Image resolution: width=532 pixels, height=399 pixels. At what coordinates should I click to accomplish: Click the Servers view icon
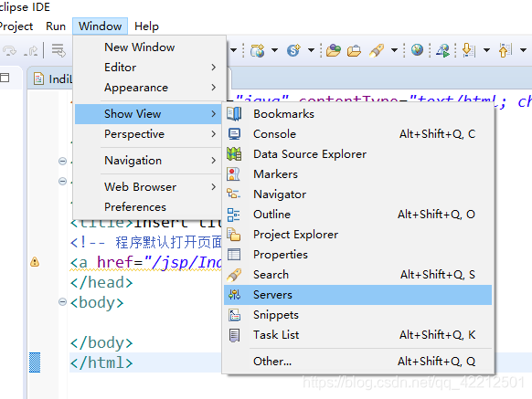click(234, 295)
